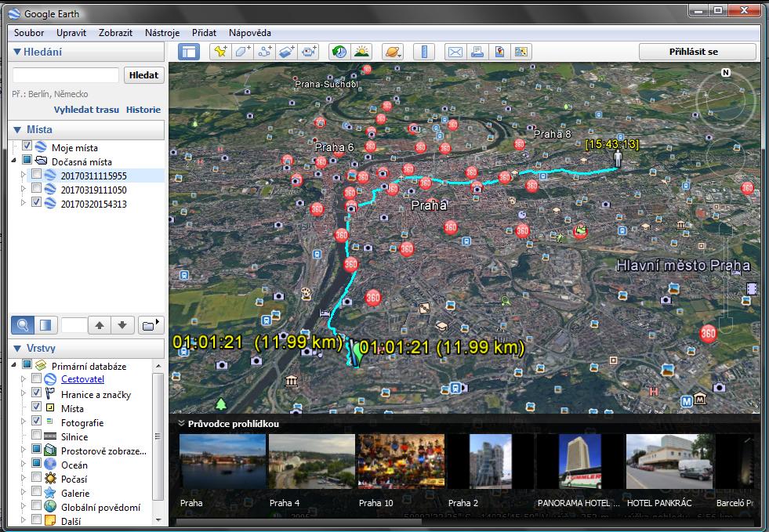
Task: Enable the Silnice layer checkbox
Action: 37,437
